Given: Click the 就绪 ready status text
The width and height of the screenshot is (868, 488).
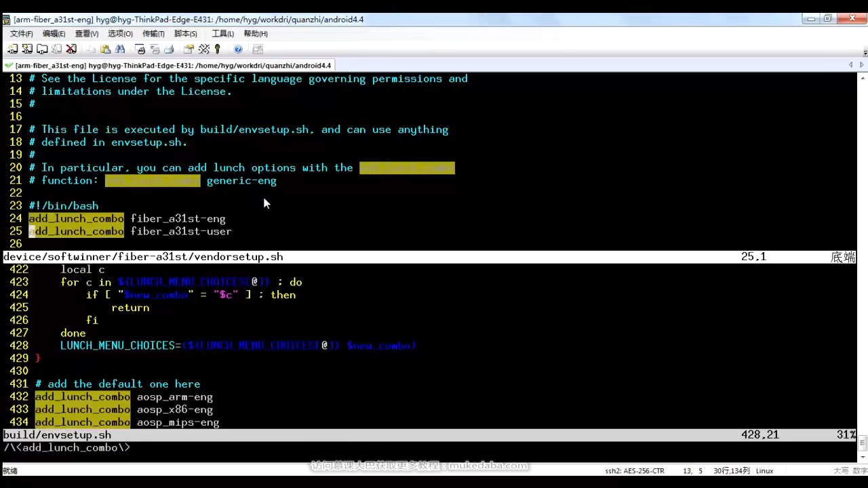Looking at the screenshot, I should 10,470.
